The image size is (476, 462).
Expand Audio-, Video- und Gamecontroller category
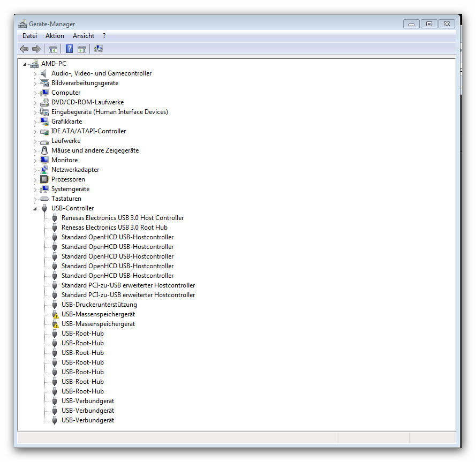pyautogui.click(x=35, y=74)
